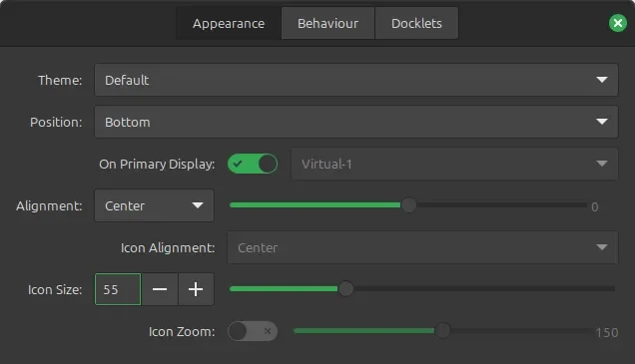This screenshot has width=635, height=364.
Task: Click the Alignment Center arrow icon
Action: [198, 205]
